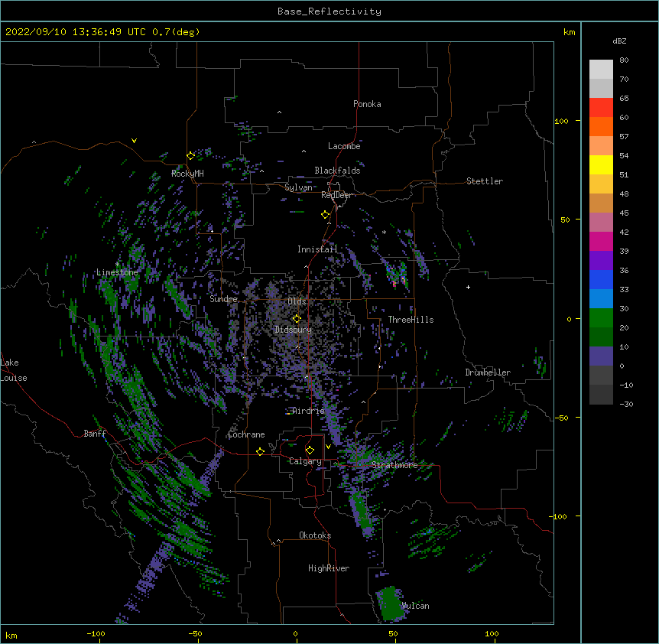Click the large green echo west of Vulcan

(390, 603)
